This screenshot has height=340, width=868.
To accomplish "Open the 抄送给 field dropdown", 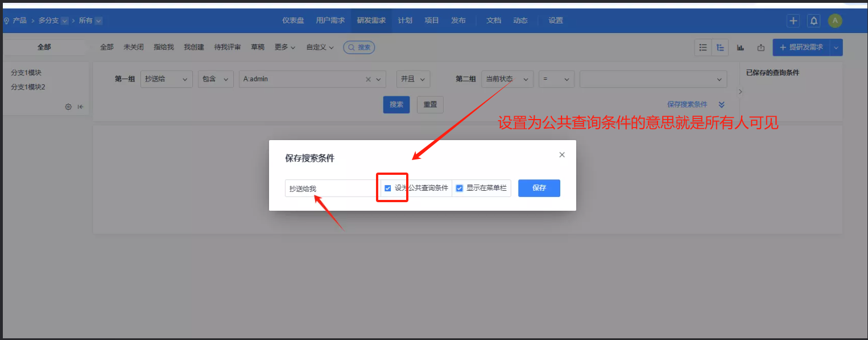I will 167,79.
